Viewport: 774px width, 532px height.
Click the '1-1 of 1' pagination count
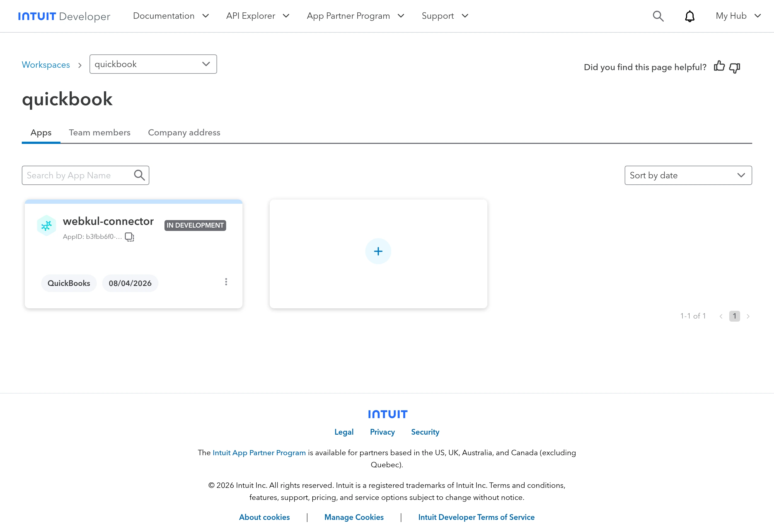693,316
